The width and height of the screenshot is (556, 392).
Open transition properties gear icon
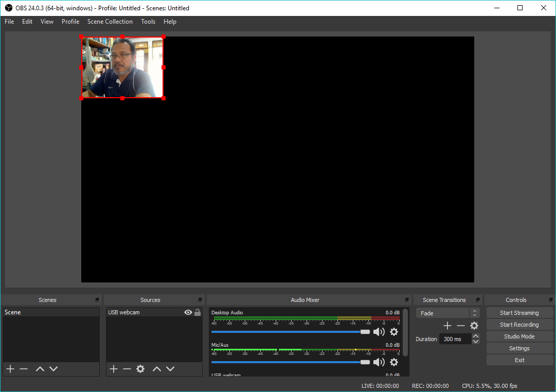(x=474, y=326)
